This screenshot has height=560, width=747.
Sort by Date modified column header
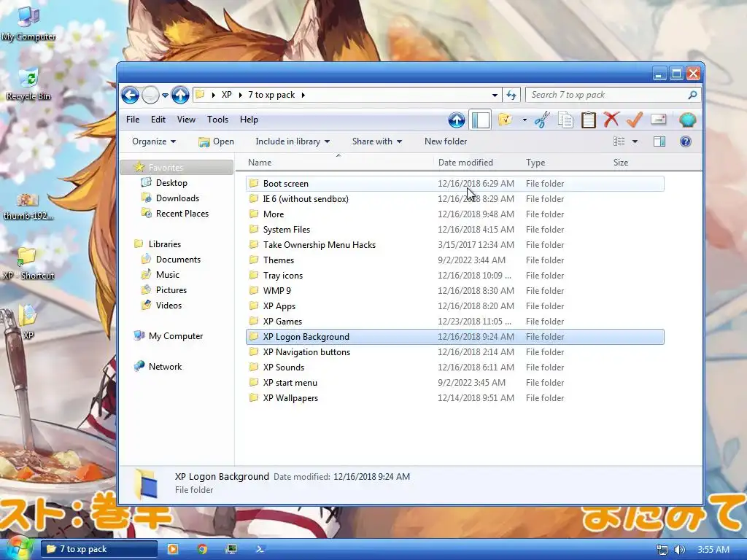479,163
